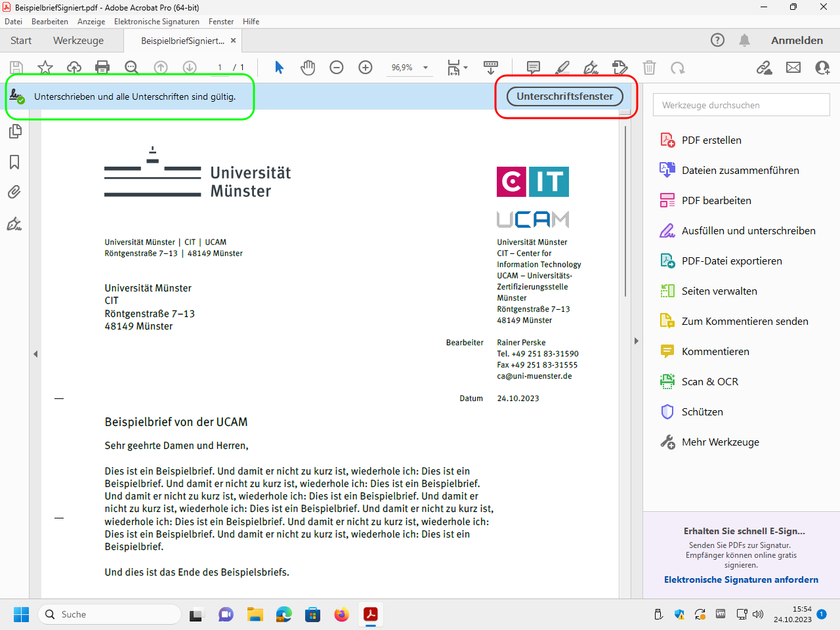Click the zoom out minus icon
This screenshot has height=630, width=840.
coord(337,67)
